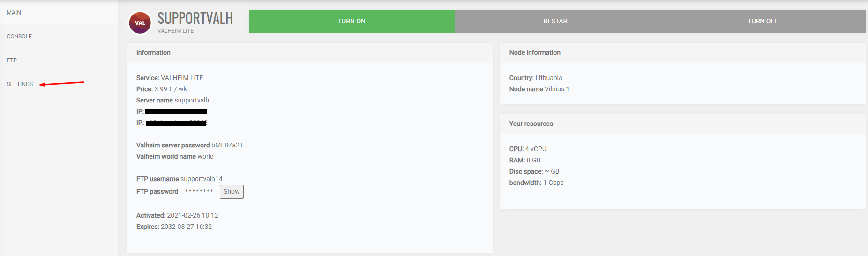The height and width of the screenshot is (256, 868).
Task: Click the RESTART server button
Action: (x=557, y=22)
